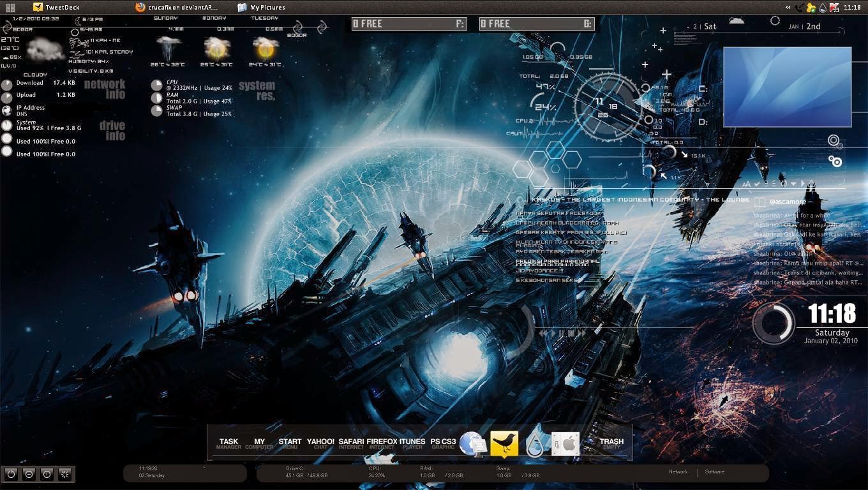This screenshot has height=490, width=868.
Task: Launch Firefox from the dock
Action: point(381,441)
